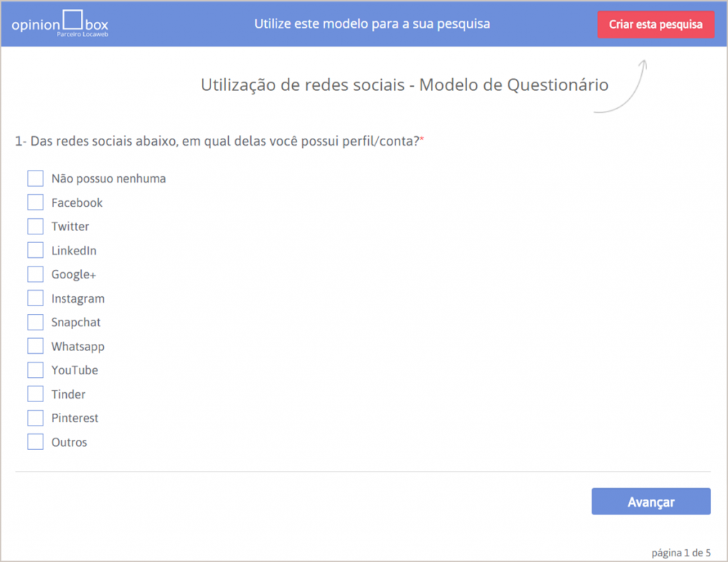Select the Instagram option
728x562 pixels.
pyautogui.click(x=35, y=298)
